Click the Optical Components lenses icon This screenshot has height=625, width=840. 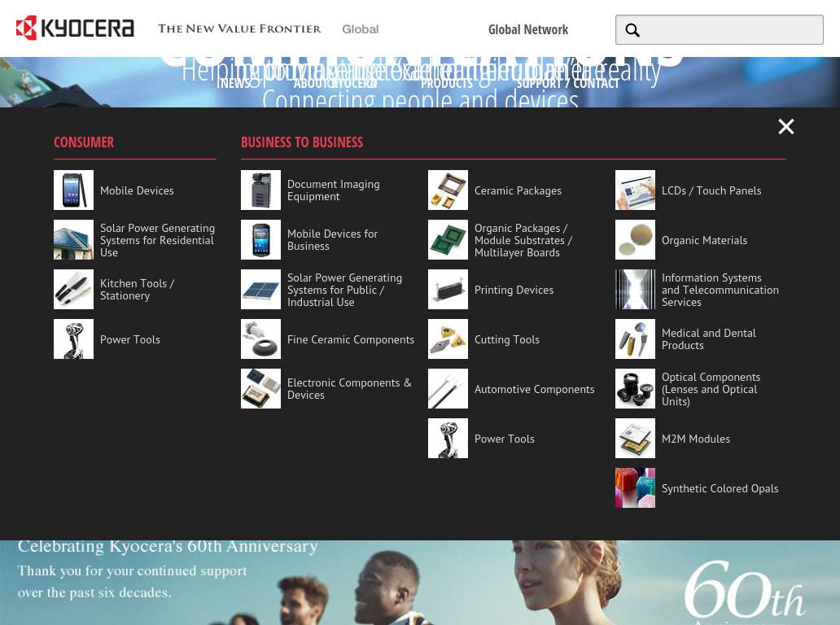pos(635,389)
